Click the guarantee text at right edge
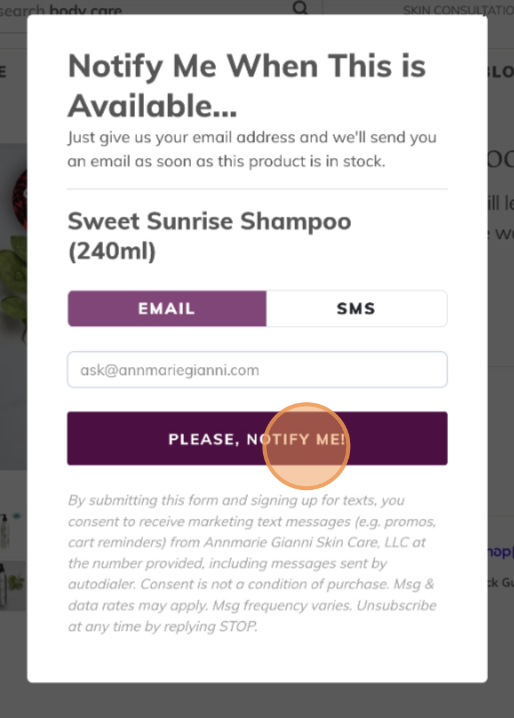This screenshot has width=514, height=718. click(500, 582)
